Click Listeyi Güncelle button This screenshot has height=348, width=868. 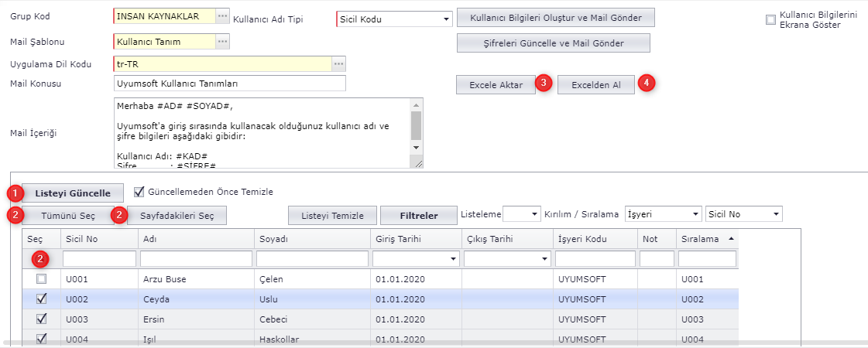pos(73,193)
